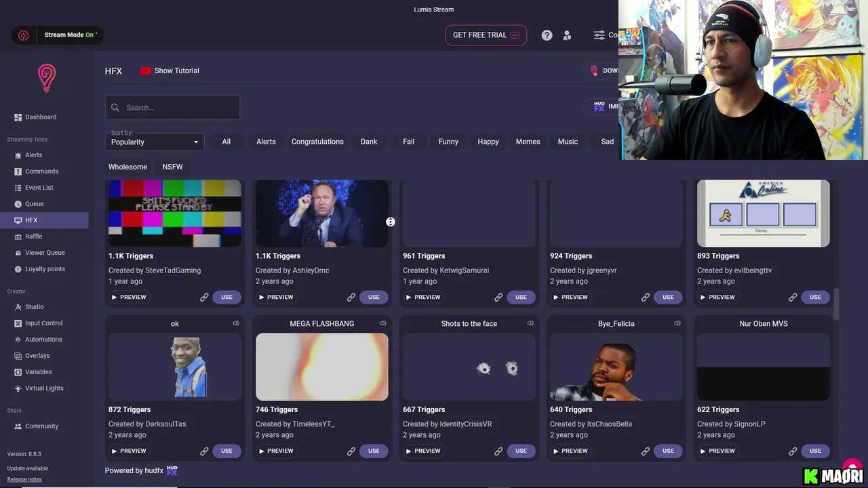The image size is (868, 488).
Task: Click GET FREE TRIAL button
Action: (x=486, y=35)
